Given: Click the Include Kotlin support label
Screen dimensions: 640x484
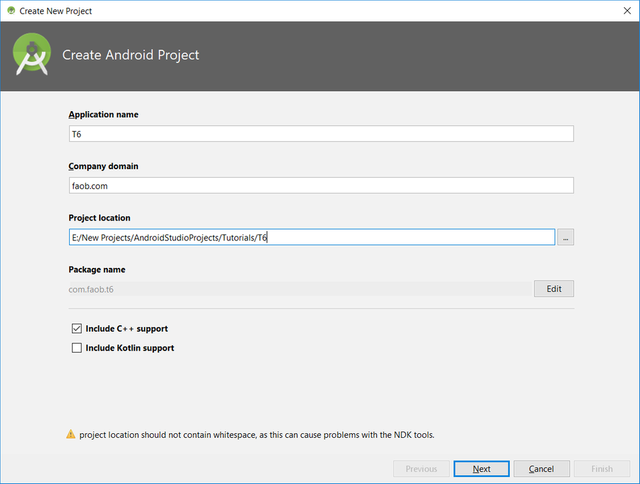Looking at the screenshot, I should tap(130, 348).
